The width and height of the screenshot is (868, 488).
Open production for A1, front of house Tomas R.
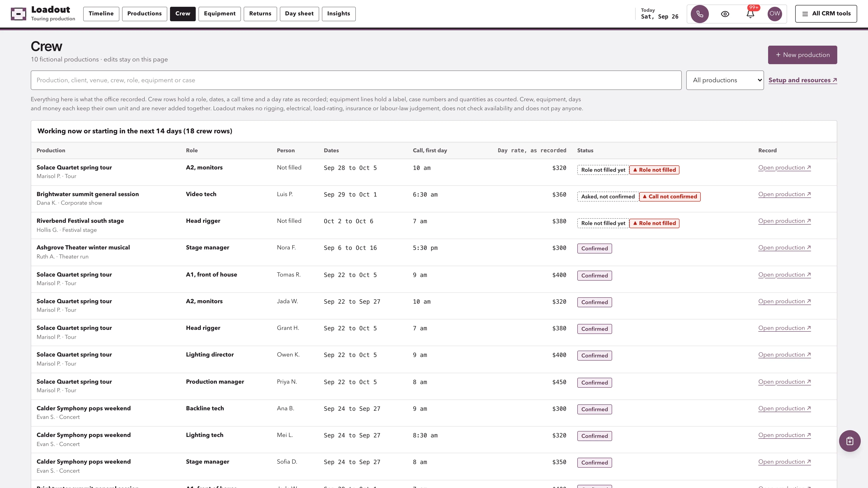tap(784, 275)
